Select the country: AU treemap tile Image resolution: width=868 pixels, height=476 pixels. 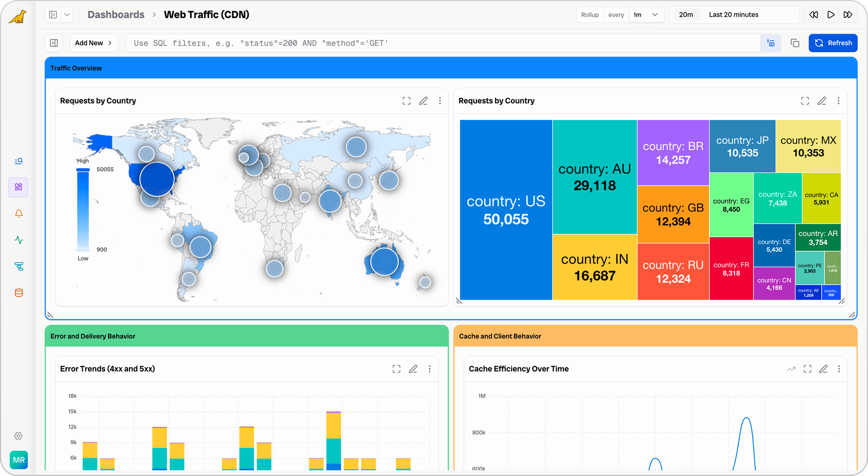[x=595, y=177]
